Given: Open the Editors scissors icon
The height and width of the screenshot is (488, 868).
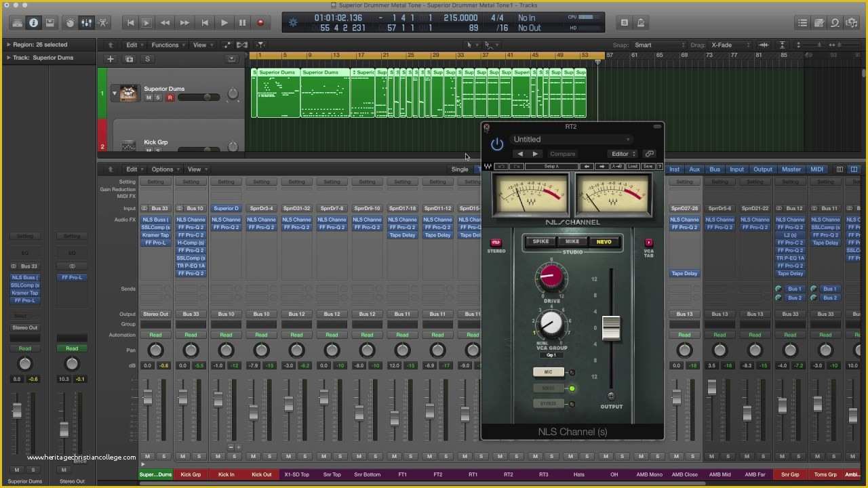Looking at the screenshot, I should [x=102, y=22].
